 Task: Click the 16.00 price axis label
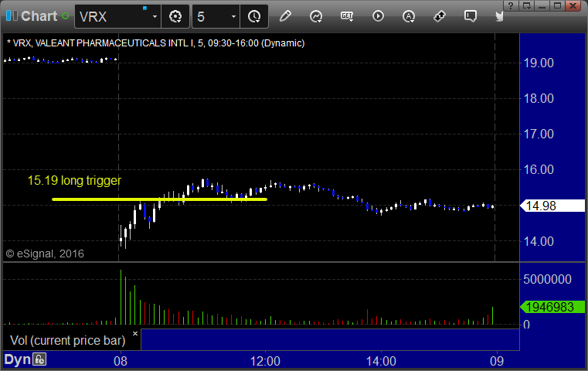click(x=539, y=169)
